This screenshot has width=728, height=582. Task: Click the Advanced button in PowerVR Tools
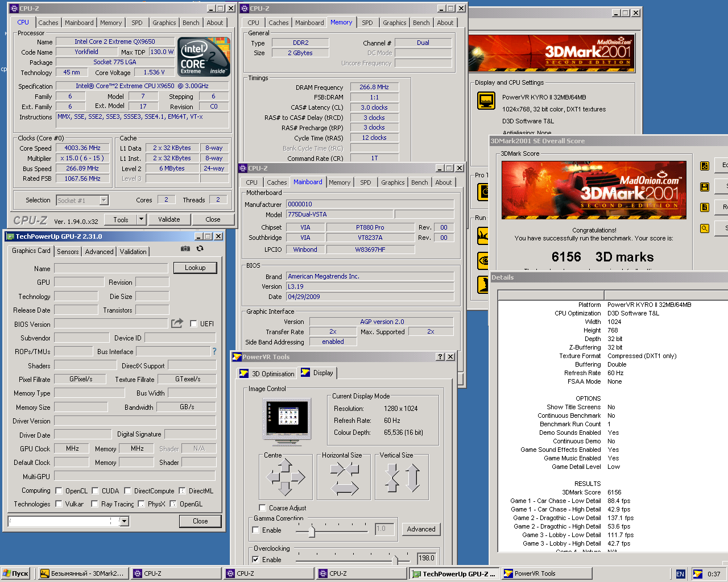point(421,529)
